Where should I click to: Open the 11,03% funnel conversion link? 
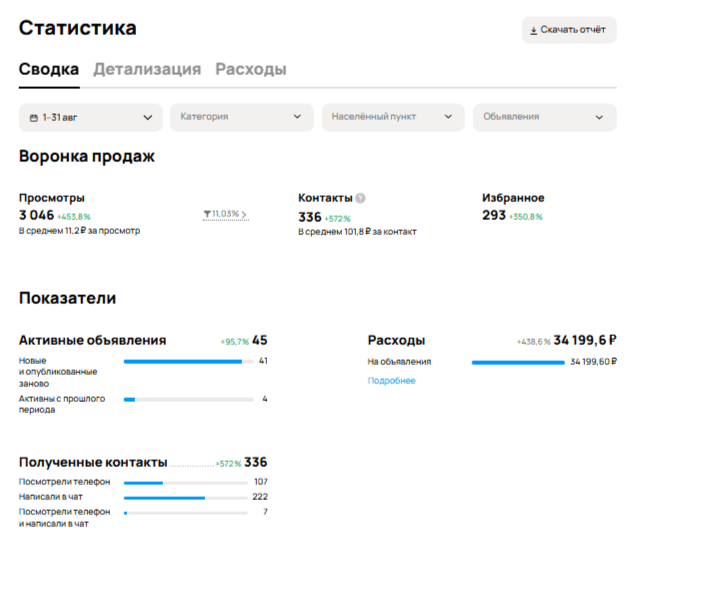click(x=225, y=214)
